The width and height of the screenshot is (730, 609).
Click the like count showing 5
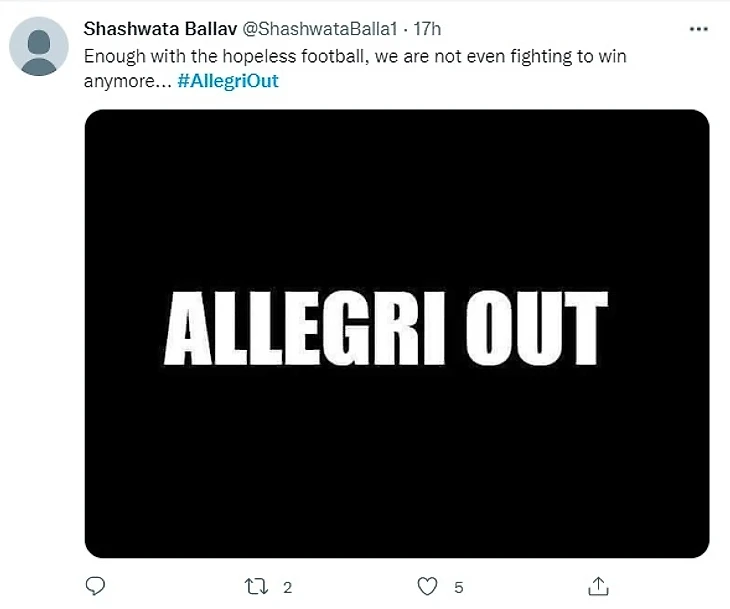coord(458,587)
